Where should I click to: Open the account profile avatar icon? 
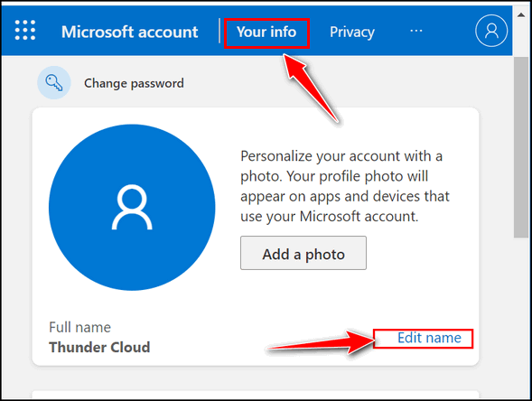point(491,31)
